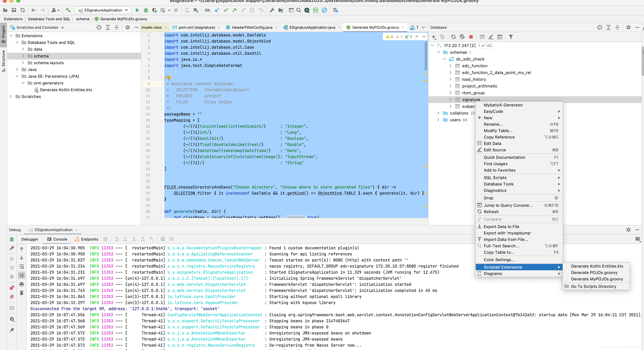Click the red stop icon in Database toolbar
The width and height of the screenshot is (644, 350).
click(471, 37)
